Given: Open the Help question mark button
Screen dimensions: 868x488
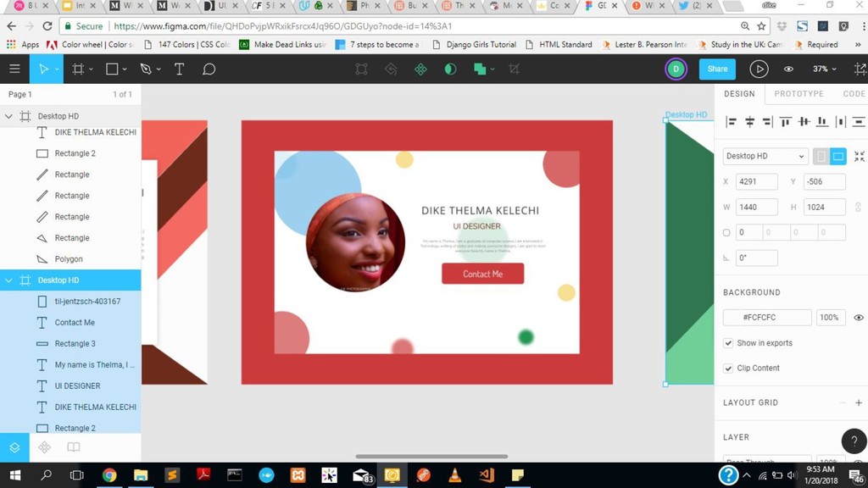Looking at the screenshot, I should [854, 441].
